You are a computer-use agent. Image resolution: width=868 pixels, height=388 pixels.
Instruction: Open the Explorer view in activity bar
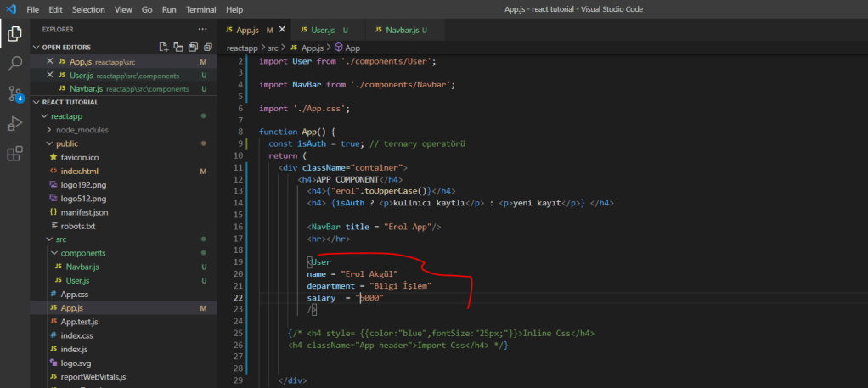pos(14,34)
